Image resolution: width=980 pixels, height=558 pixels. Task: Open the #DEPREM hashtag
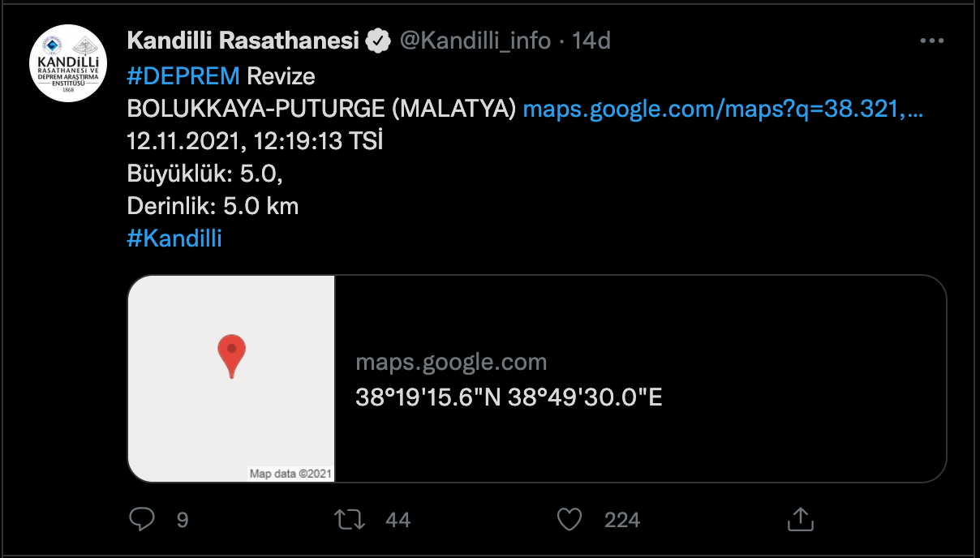(x=183, y=76)
